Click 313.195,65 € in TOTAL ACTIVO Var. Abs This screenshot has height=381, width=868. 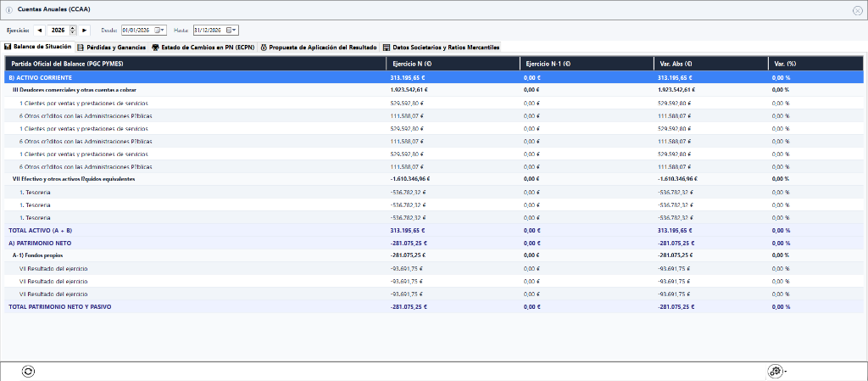tap(675, 230)
